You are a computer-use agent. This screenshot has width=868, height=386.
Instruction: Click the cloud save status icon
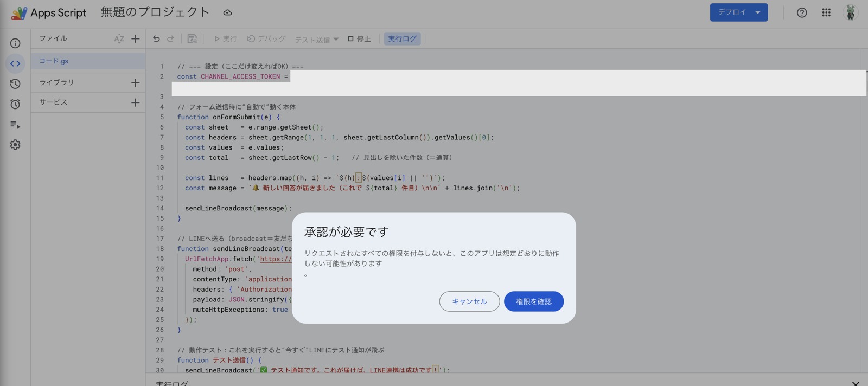tap(227, 12)
